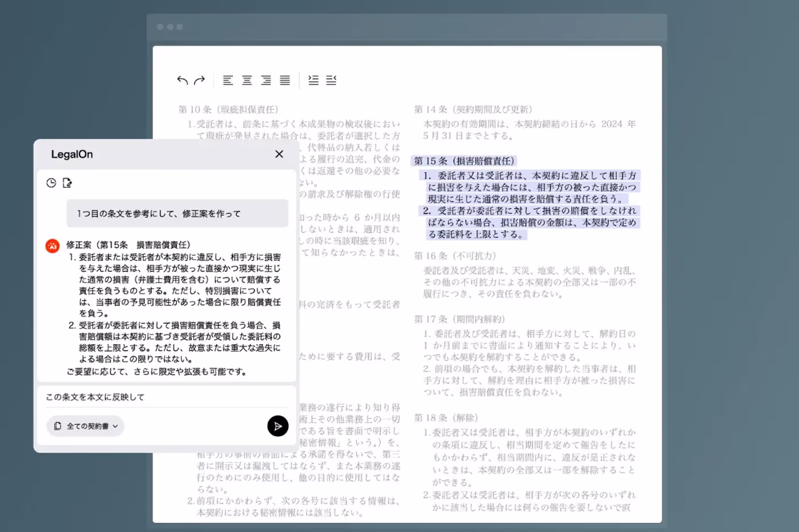Click the Undo arrow in the toolbar

tap(181, 80)
